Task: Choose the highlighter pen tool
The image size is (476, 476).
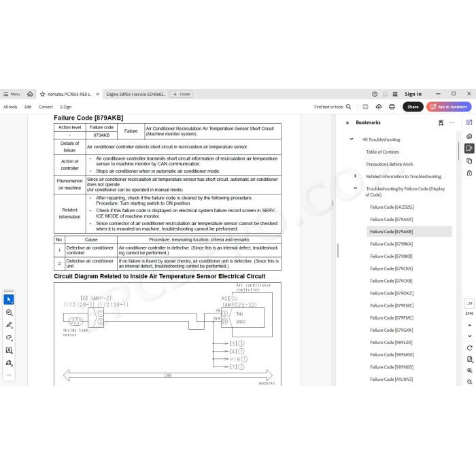Action: 9,325
